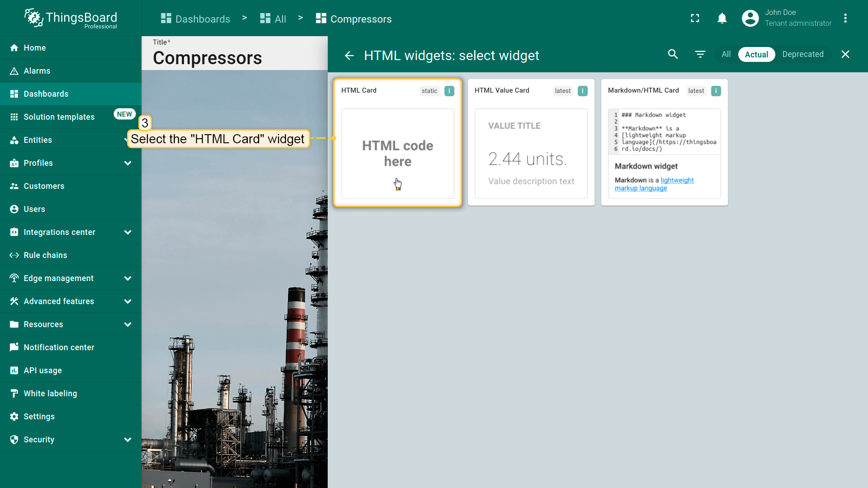Screen dimensions: 868x488
Task: Open the widget search magnifier icon
Action: (x=673, y=54)
